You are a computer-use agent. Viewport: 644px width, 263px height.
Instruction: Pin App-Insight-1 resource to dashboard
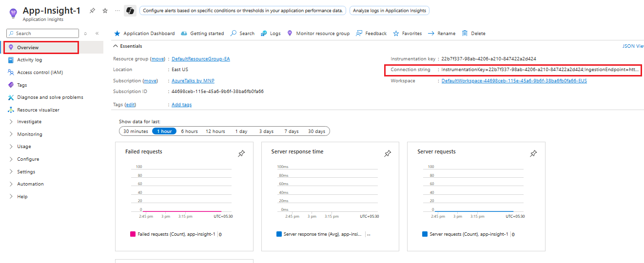pos(93,11)
